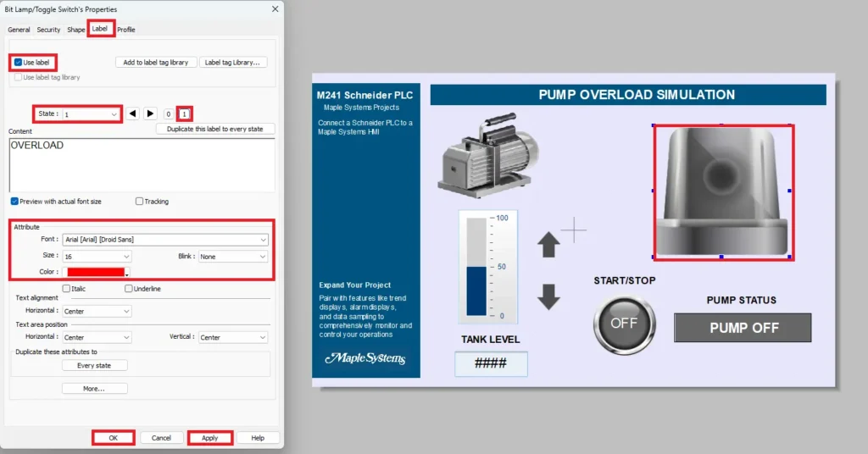Click the START/STOP label
This screenshot has height=454, width=868.
coord(625,280)
